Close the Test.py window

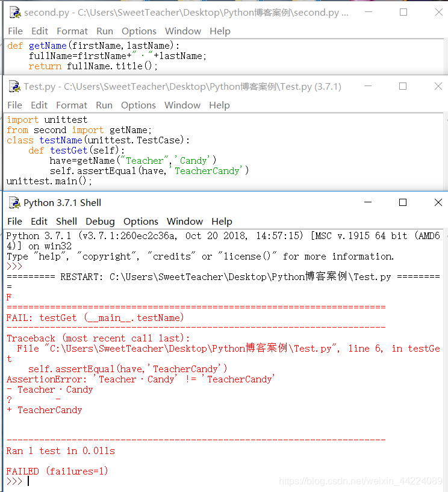pos(438,86)
